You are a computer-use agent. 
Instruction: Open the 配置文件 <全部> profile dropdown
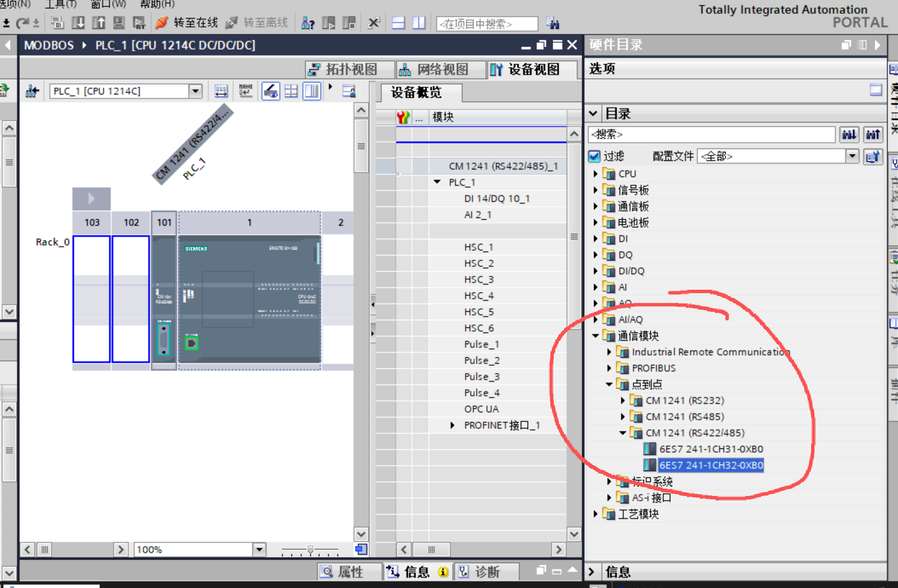(852, 156)
